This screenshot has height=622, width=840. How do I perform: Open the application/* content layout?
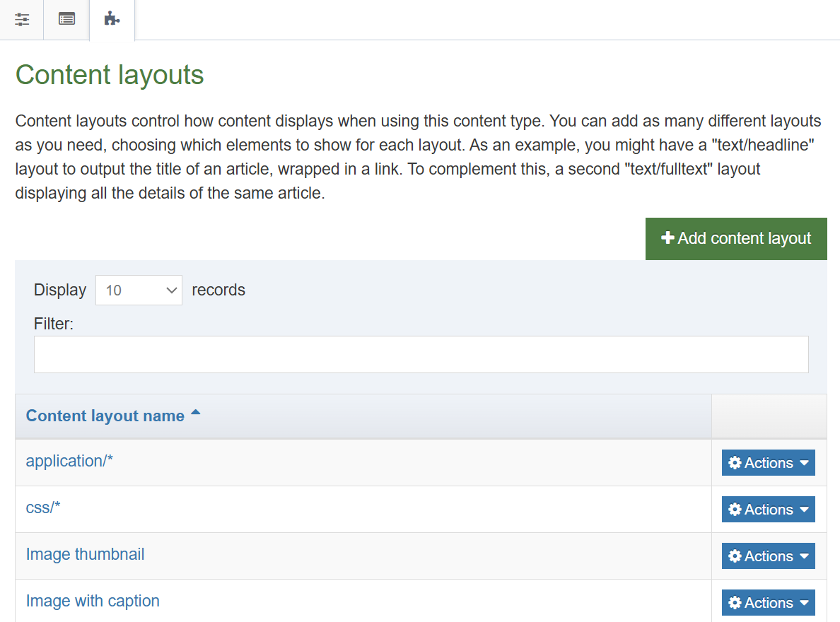[69, 461]
